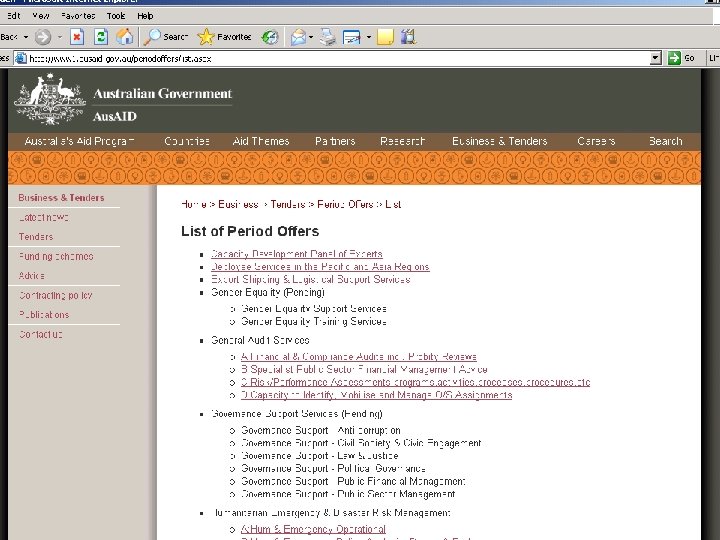
Task: Open the Partners nav tab
Action: (335, 141)
